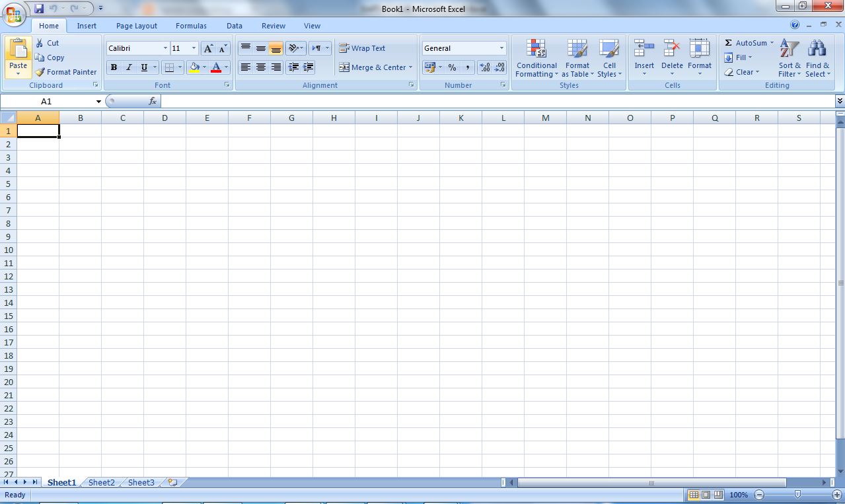The height and width of the screenshot is (504, 845).
Task: Click the Cut scissors icon
Action: (40, 43)
